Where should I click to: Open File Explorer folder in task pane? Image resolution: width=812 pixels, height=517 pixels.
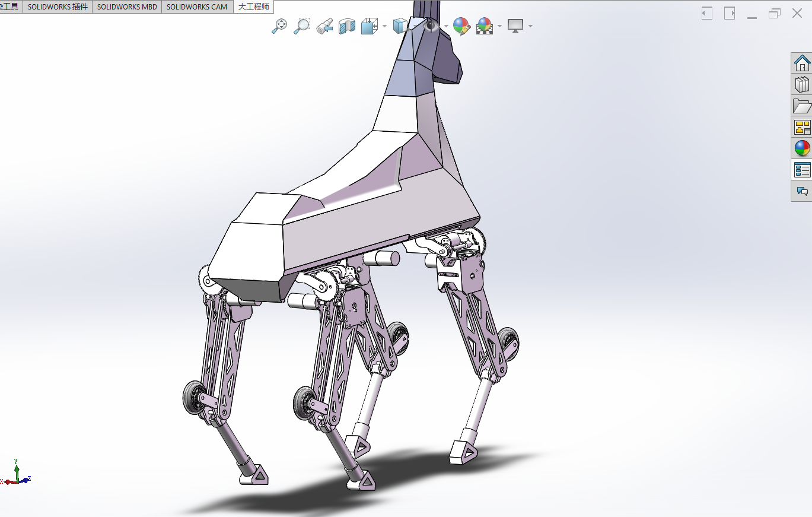click(802, 106)
